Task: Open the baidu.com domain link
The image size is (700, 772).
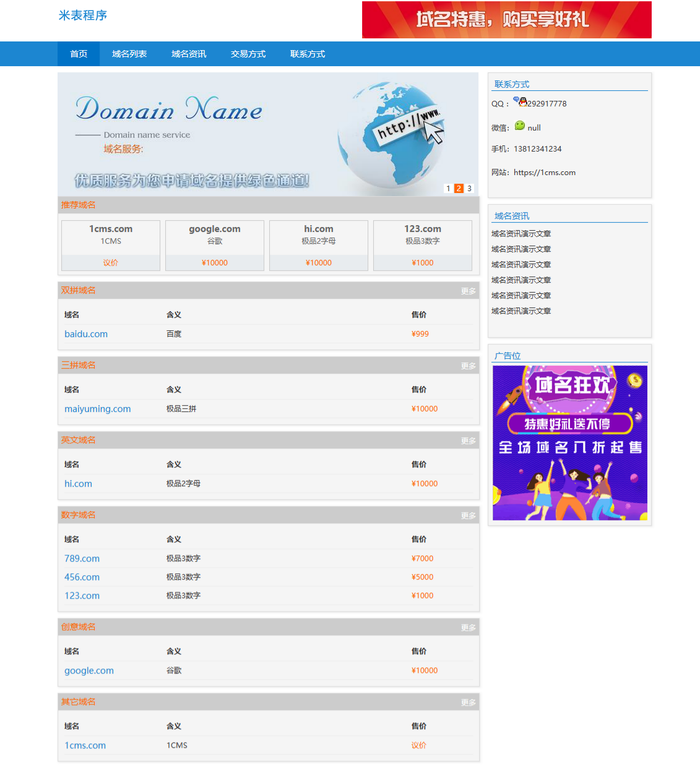Action: [x=85, y=333]
